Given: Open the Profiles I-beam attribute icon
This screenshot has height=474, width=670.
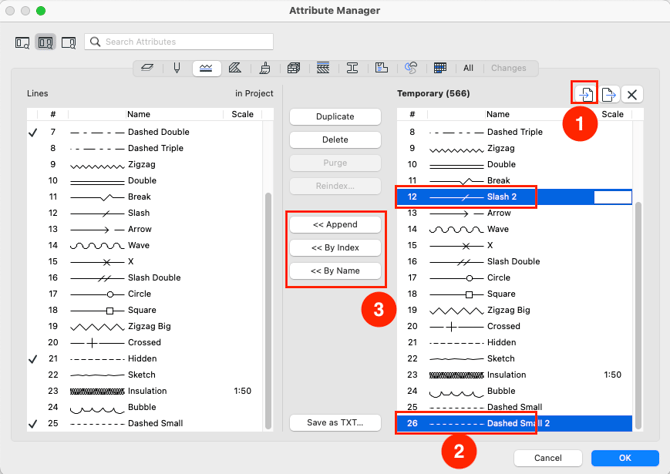Looking at the screenshot, I should coord(352,68).
